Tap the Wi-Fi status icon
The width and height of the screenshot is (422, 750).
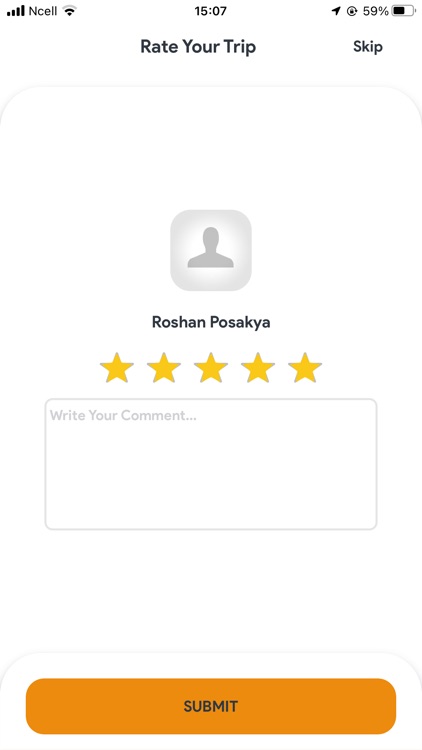70,11
